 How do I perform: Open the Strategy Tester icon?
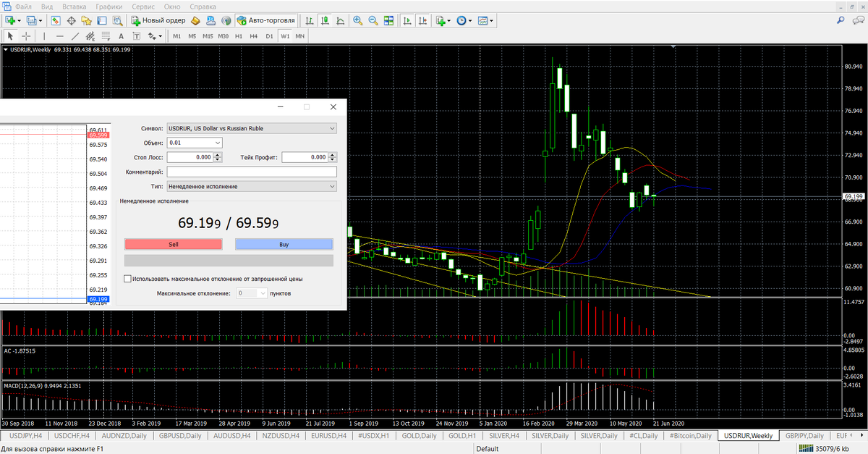coord(117,20)
